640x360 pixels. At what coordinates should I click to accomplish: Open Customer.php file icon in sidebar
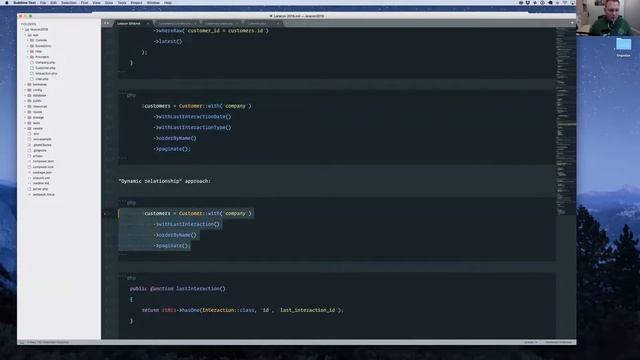click(32, 68)
